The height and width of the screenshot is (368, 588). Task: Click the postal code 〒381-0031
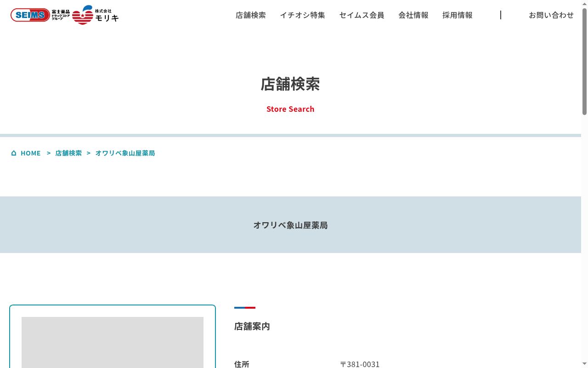(360, 364)
